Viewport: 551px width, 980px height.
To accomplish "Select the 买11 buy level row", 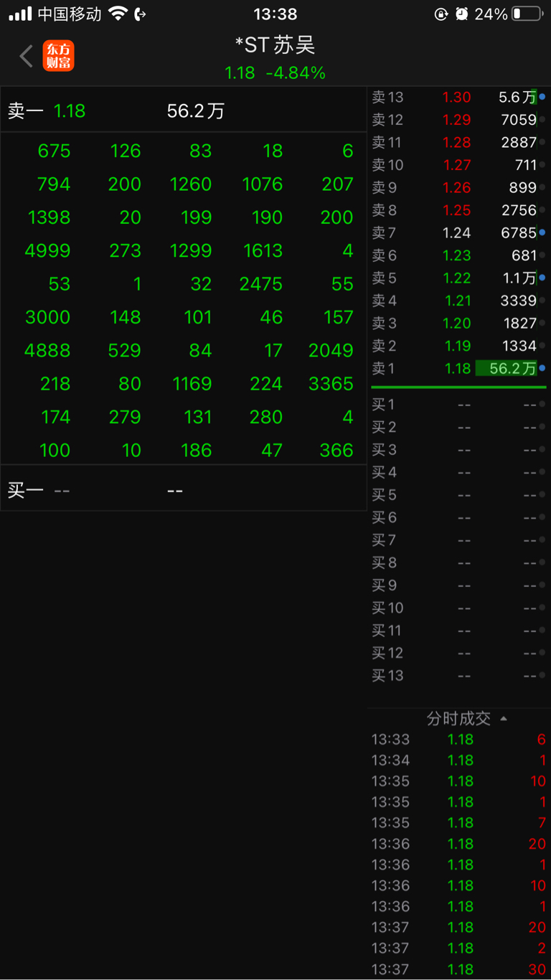I will (x=459, y=631).
